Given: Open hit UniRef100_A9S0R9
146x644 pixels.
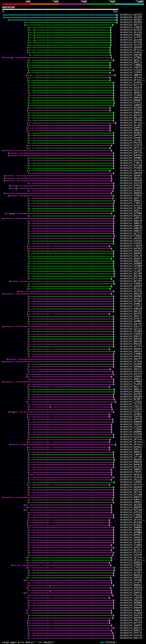Looking at the screenshot, I should pyautogui.click(x=131, y=22).
